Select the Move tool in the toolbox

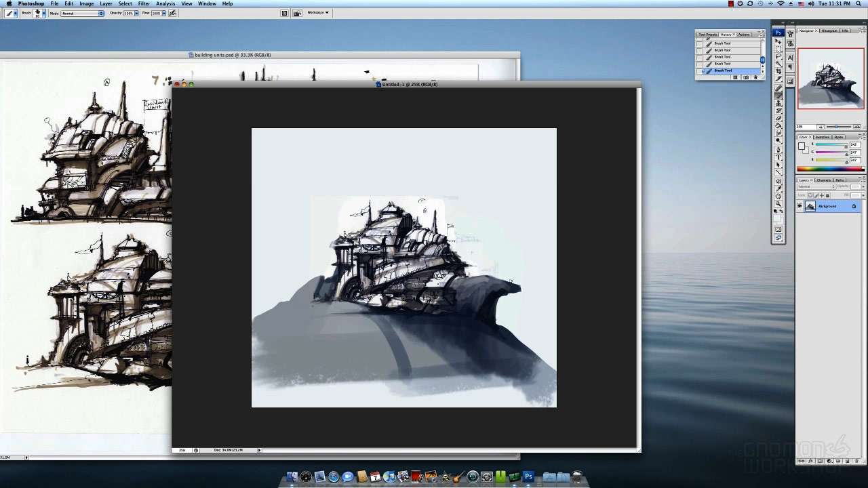tap(778, 42)
